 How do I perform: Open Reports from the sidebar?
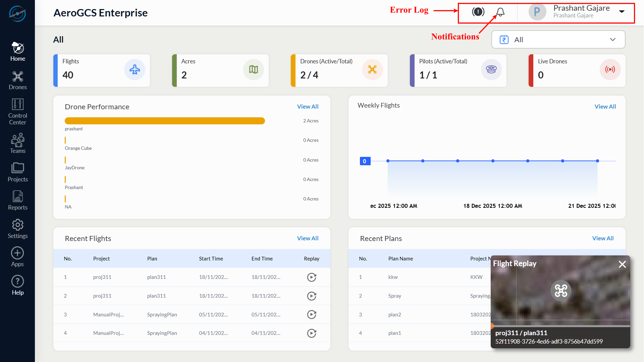pyautogui.click(x=17, y=200)
